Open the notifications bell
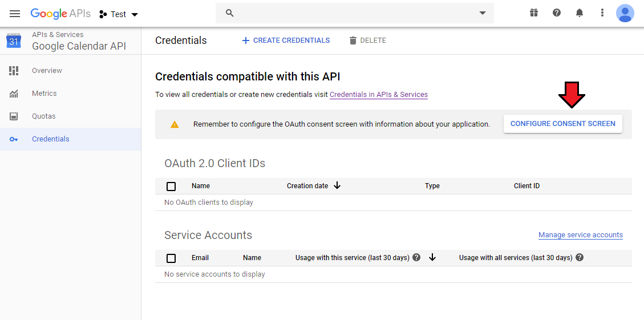The width and height of the screenshot is (644, 320). click(x=580, y=13)
